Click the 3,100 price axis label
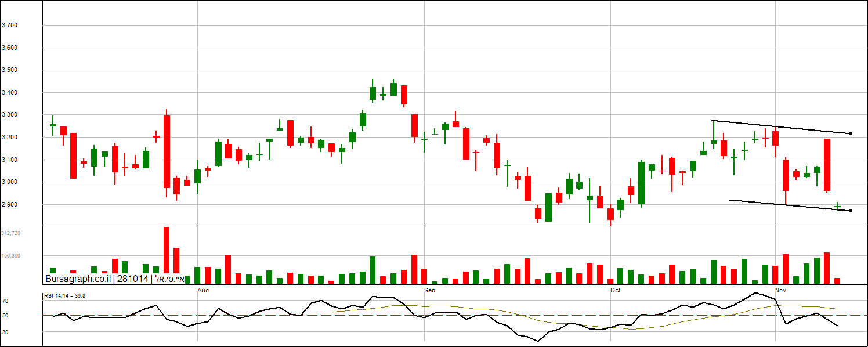 tap(10, 160)
